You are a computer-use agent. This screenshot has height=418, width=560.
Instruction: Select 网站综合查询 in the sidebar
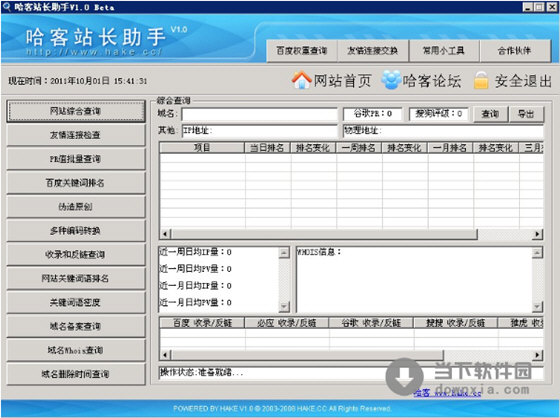point(76,111)
